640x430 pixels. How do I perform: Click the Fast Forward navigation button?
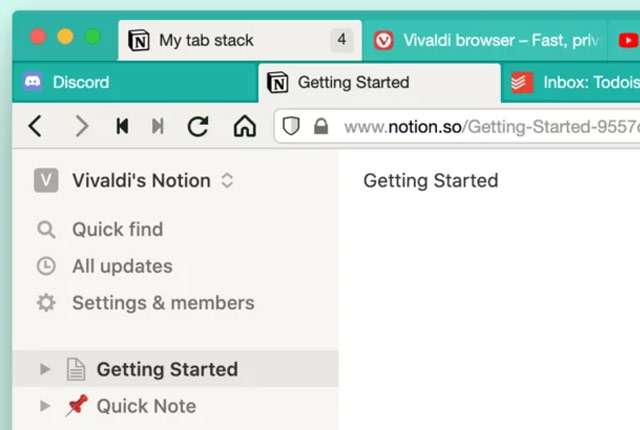coord(157,126)
